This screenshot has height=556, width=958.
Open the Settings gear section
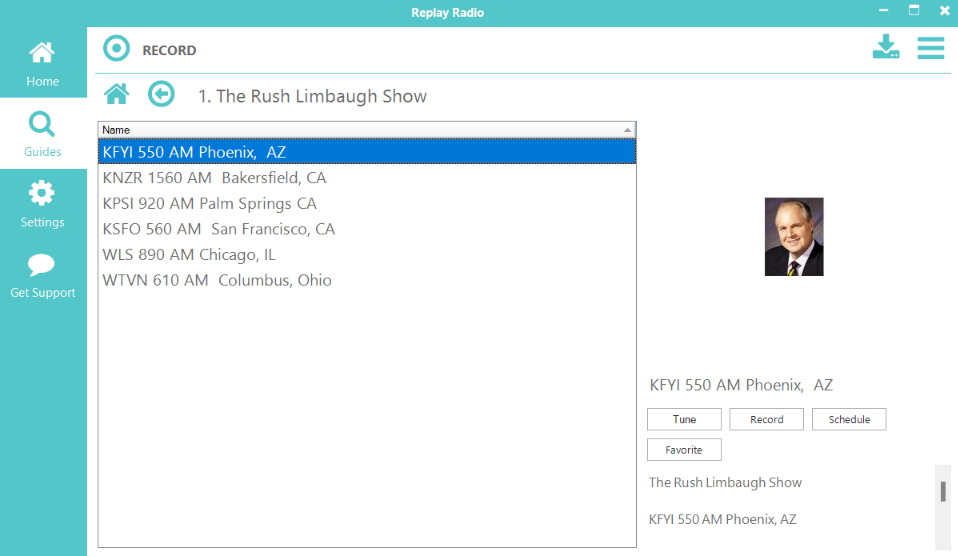click(43, 204)
